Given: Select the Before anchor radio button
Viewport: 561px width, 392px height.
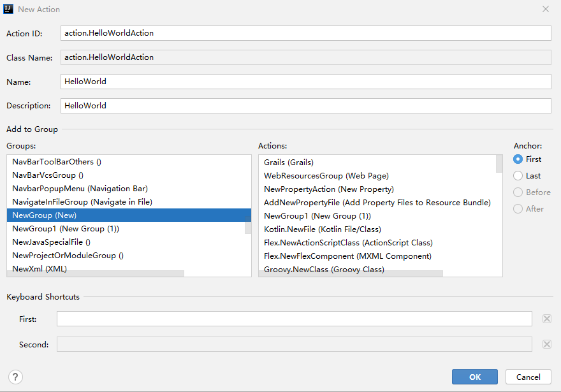Looking at the screenshot, I should 518,192.
